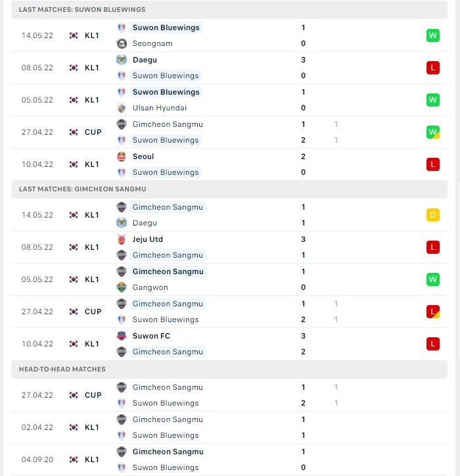Open the Jeju Utd team link
The width and height of the screenshot is (460, 476).
click(x=148, y=239)
